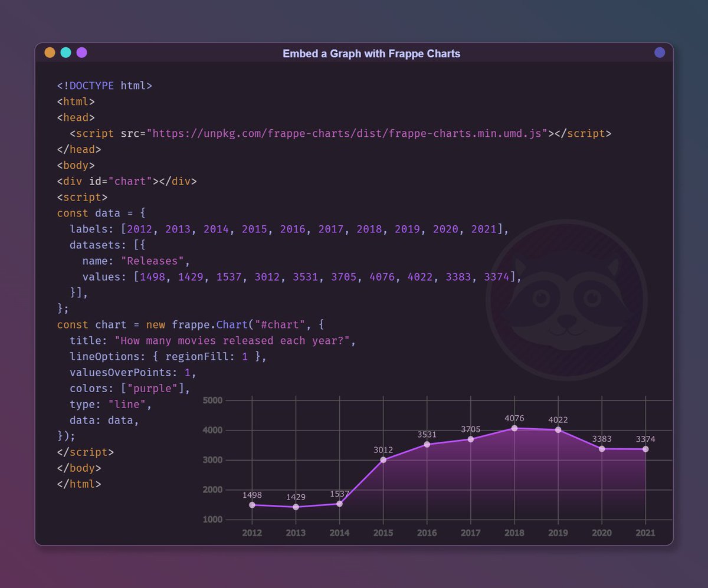The width and height of the screenshot is (708, 588).
Task: Click the cyan dot in the title bar
Action: coord(65,52)
